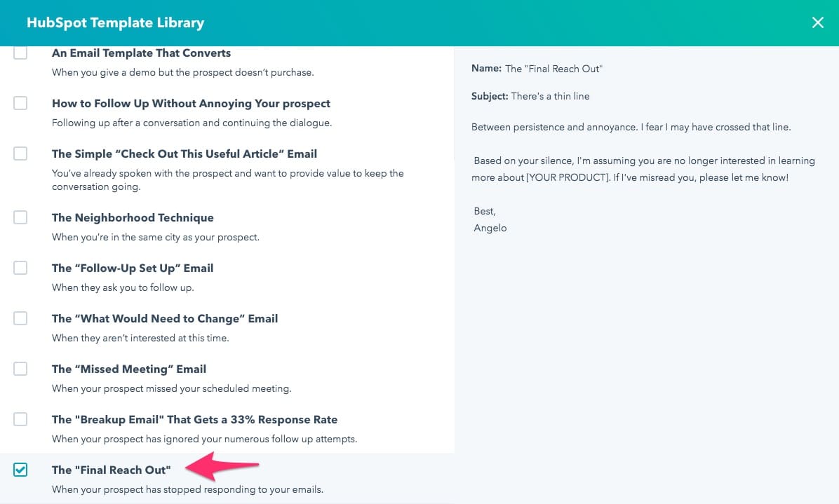Image resolution: width=839 pixels, height=504 pixels.
Task: Enable "How to Follow Up Without Annoying Your prospect"
Action: [20, 102]
